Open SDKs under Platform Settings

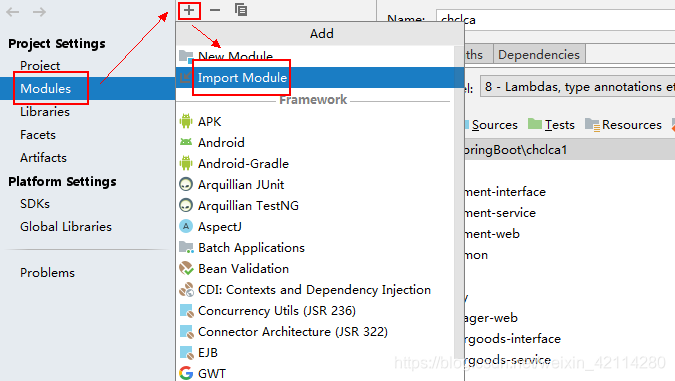click(x=35, y=204)
